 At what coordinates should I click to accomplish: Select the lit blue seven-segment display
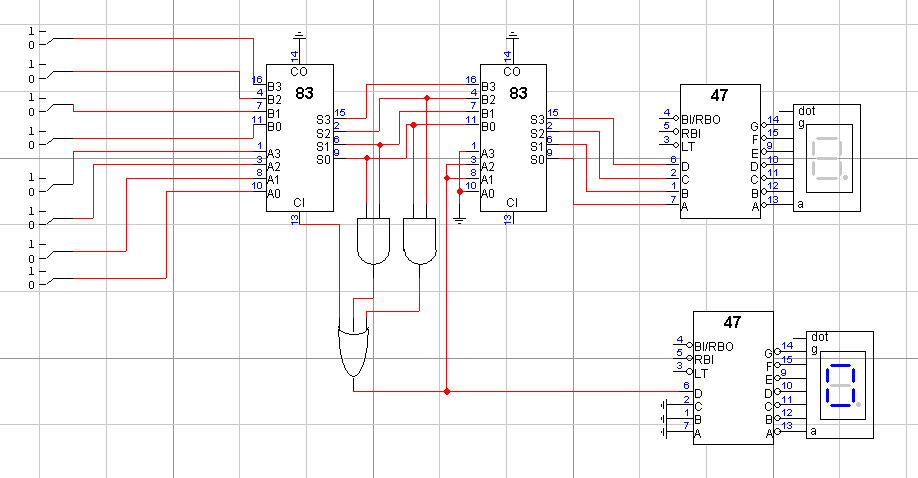840,385
